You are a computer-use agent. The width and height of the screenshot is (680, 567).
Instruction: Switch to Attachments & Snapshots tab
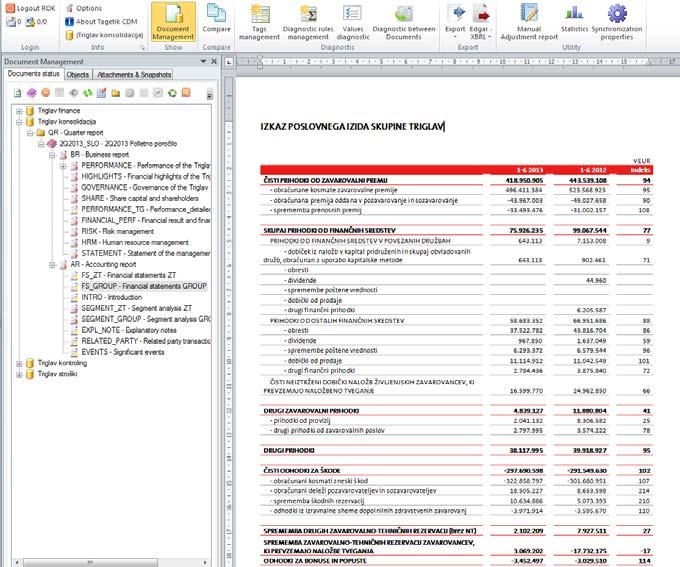point(134,75)
